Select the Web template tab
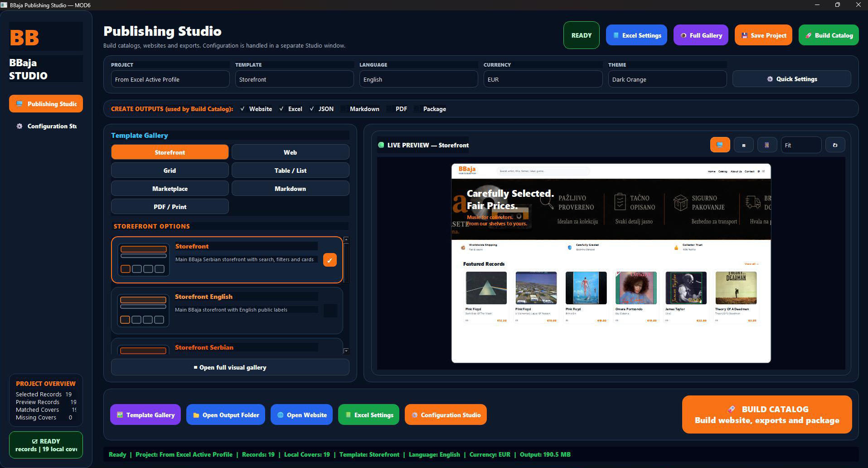 [291, 152]
